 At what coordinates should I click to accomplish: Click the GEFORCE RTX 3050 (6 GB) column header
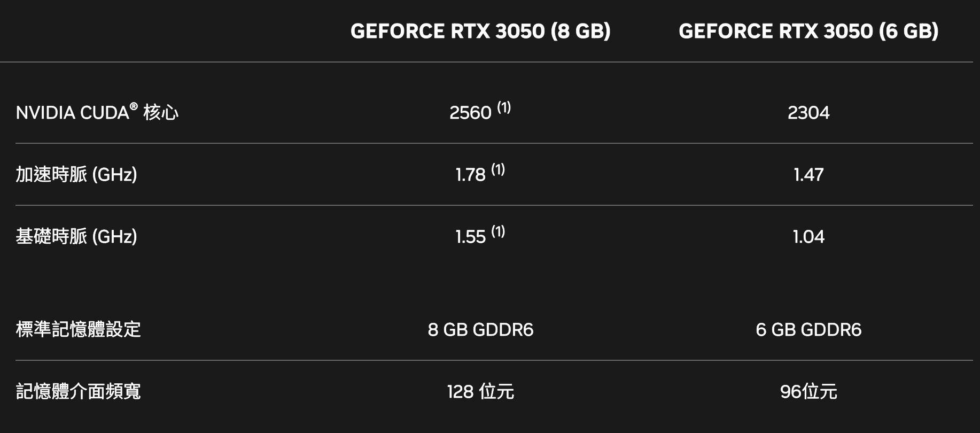[x=808, y=31]
